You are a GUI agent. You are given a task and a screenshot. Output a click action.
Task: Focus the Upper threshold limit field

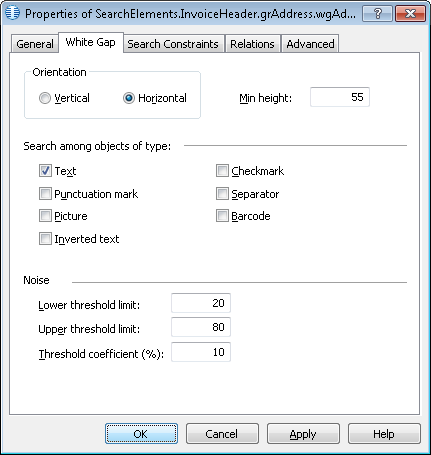[201, 327]
